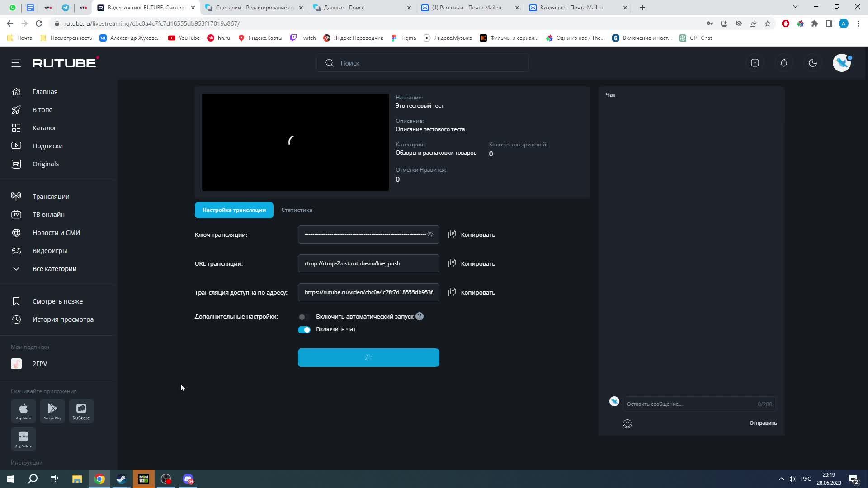The height and width of the screenshot is (488, 868).
Task: Select the Настройка трансляции tab
Action: (x=234, y=210)
